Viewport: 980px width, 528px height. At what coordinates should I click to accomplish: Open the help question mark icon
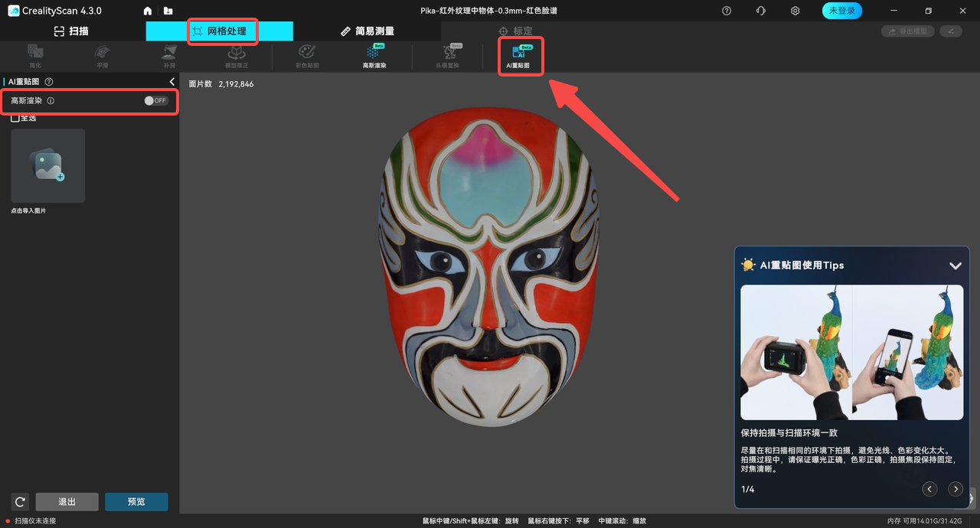727,11
